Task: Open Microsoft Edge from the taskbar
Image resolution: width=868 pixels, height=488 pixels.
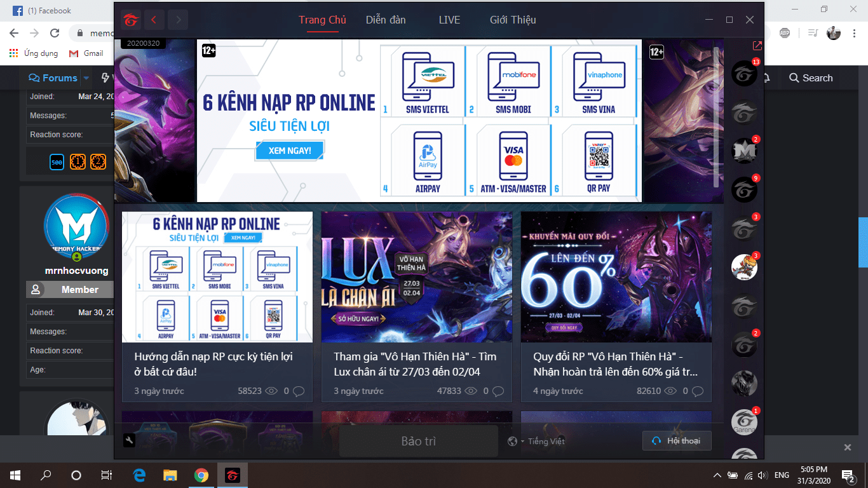Action: tap(140, 475)
